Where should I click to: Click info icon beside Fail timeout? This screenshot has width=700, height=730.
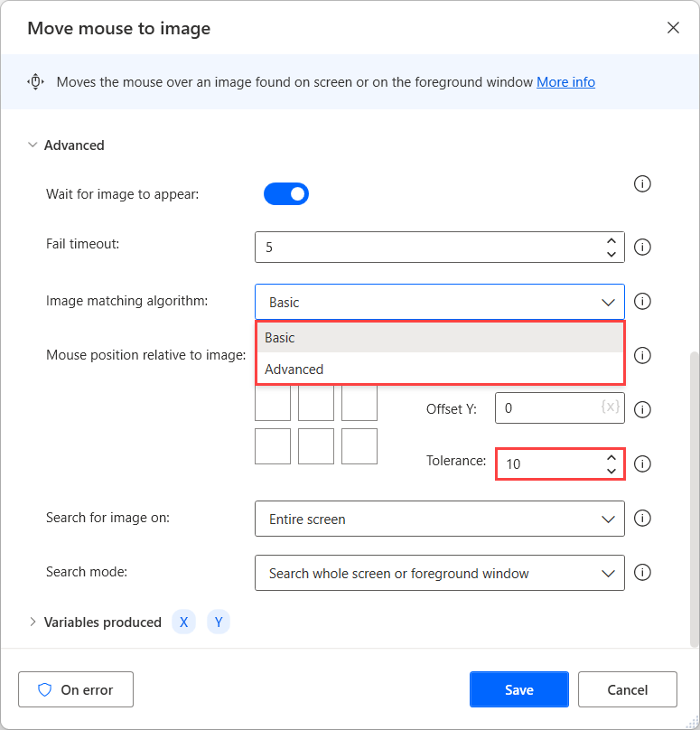(x=643, y=247)
